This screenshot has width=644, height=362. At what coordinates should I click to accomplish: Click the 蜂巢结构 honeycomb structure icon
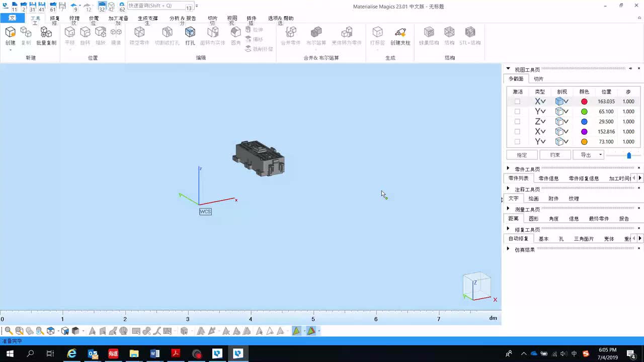click(429, 33)
